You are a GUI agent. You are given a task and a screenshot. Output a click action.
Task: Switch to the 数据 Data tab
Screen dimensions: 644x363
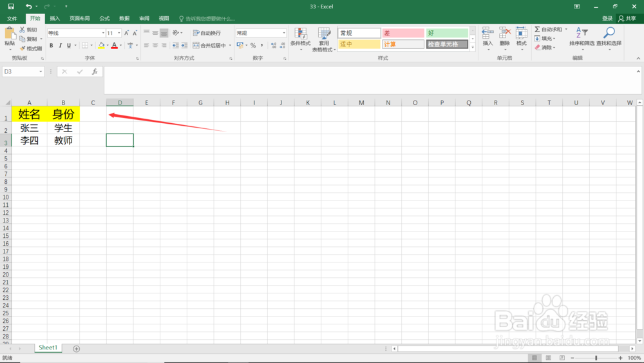[124, 19]
